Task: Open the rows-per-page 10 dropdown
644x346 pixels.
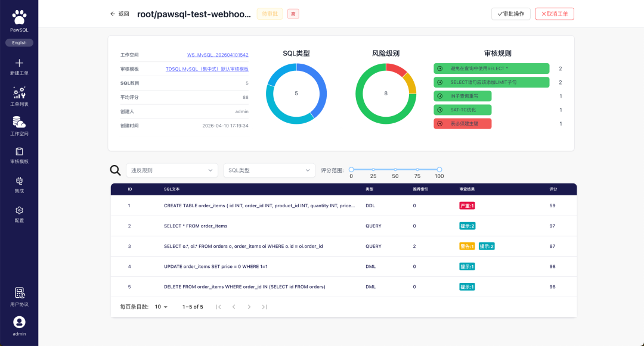Action: tap(161, 307)
